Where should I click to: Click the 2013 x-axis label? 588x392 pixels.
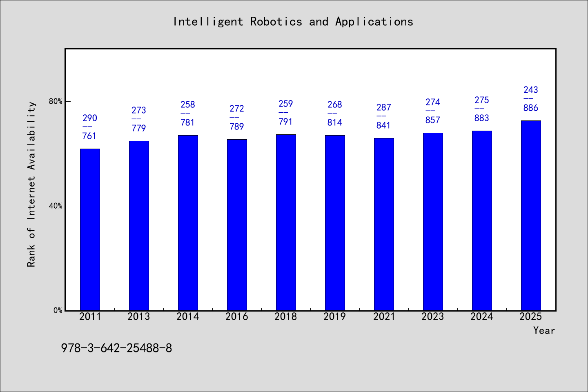pyautogui.click(x=139, y=316)
